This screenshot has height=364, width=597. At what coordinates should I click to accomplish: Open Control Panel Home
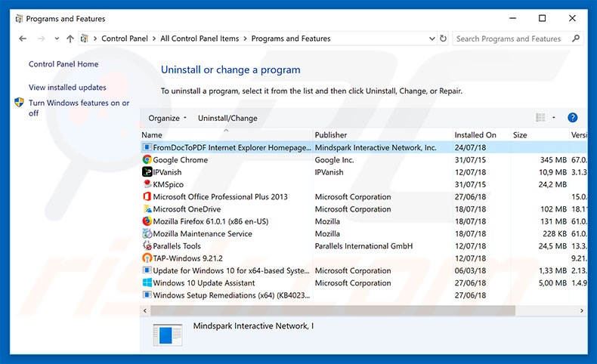[63, 64]
